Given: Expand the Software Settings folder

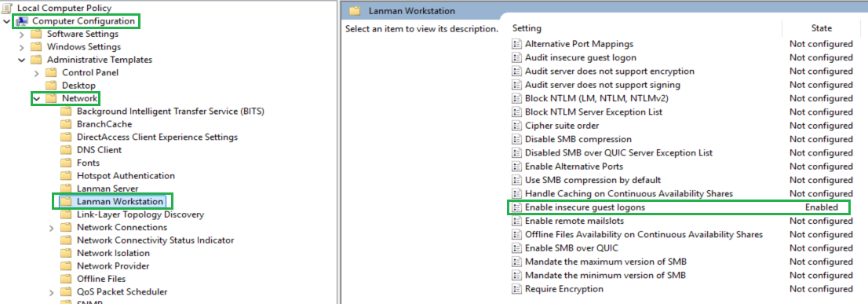Looking at the screenshot, I should 22,35.
